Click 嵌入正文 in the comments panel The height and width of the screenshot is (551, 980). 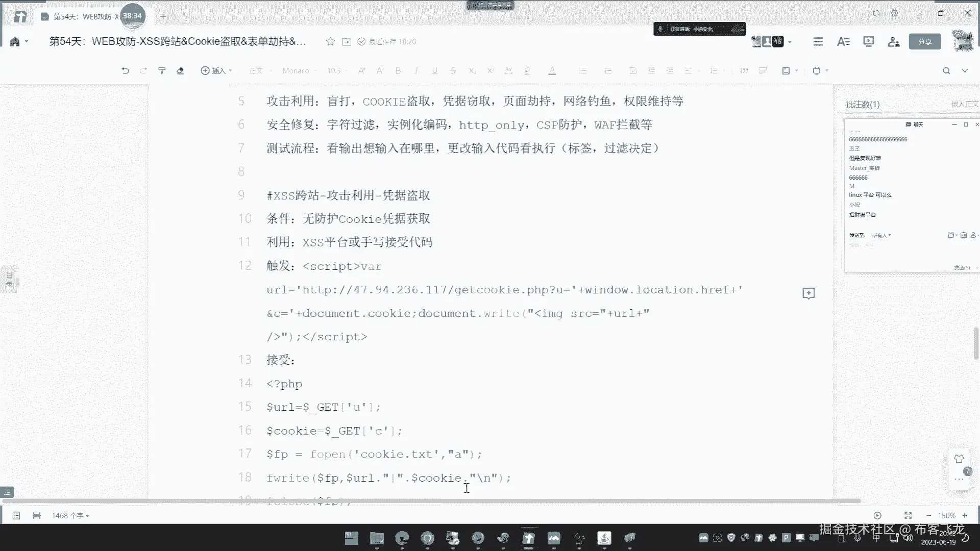(964, 104)
